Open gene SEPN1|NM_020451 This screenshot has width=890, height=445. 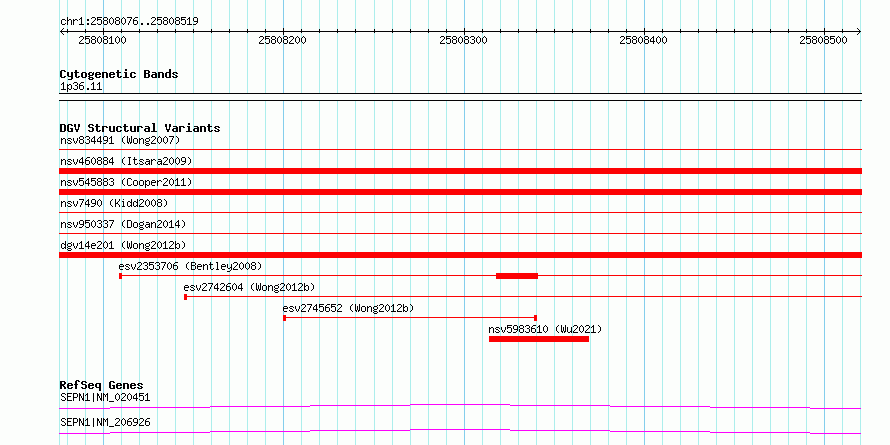point(105,397)
